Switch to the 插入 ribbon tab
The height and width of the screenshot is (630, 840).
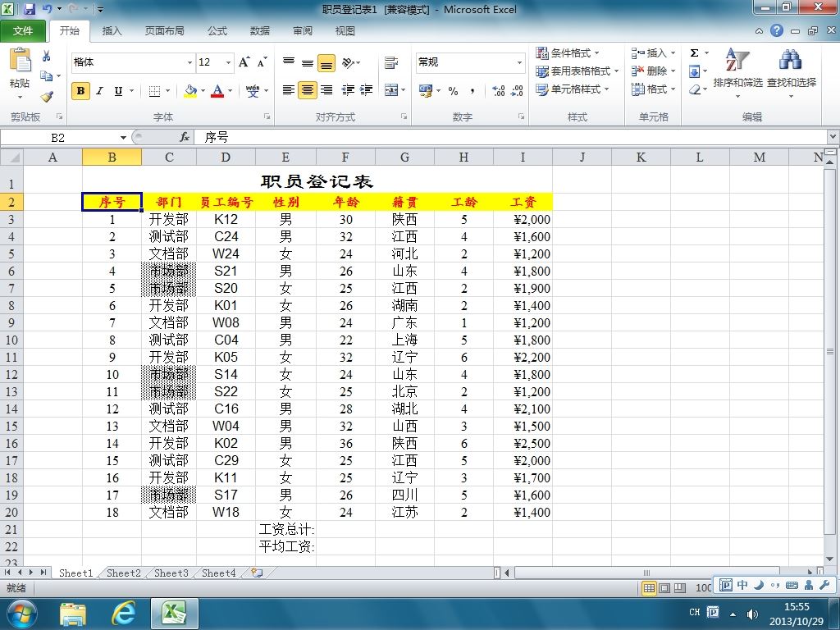(x=112, y=31)
